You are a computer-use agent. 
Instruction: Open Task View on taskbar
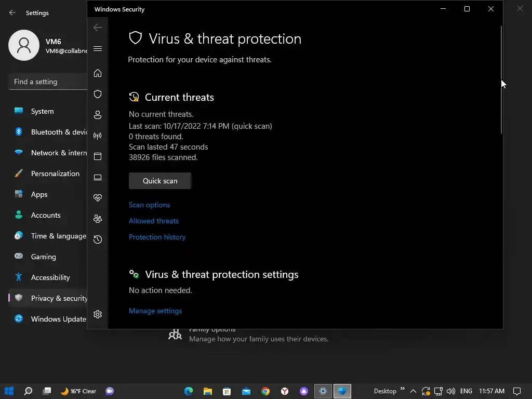pyautogui.click(x=47, y=391)
